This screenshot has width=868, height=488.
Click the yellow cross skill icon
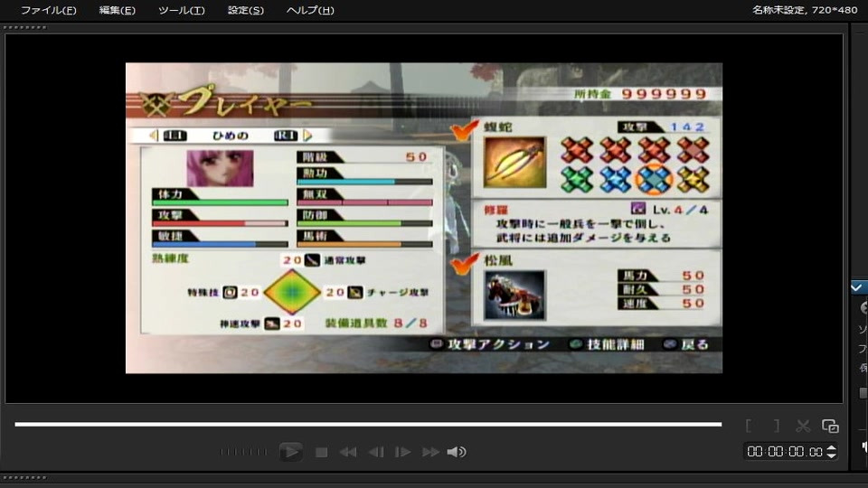[x=693, y=179]
